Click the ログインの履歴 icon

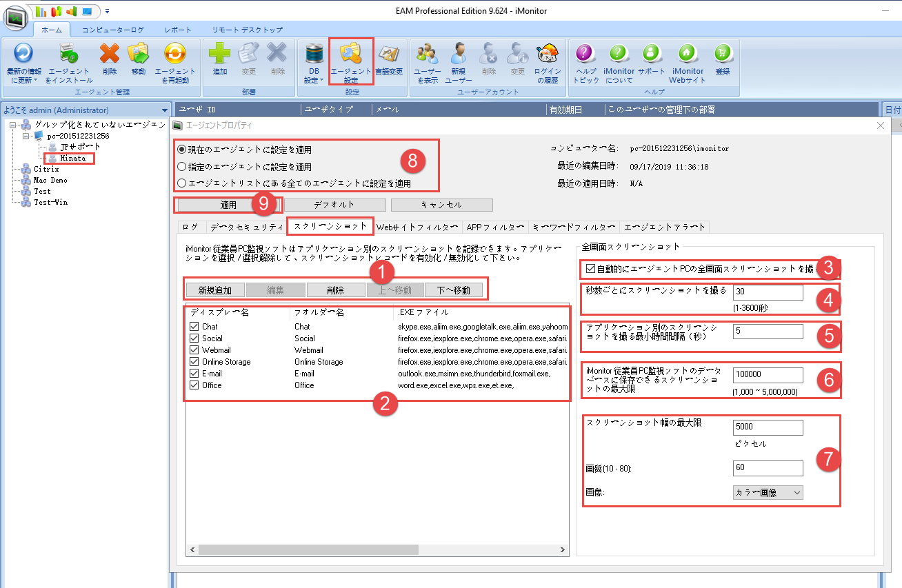click(x=548, y=54)
